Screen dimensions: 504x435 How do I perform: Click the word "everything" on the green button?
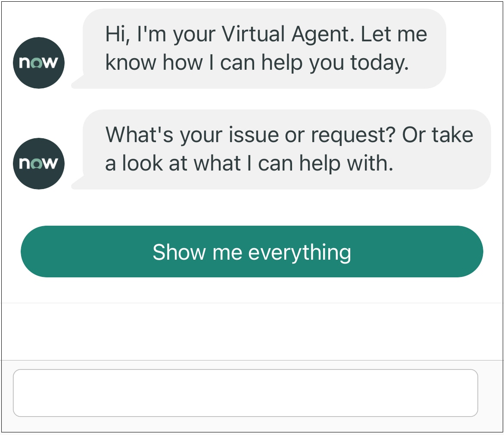tap(299, 253)
